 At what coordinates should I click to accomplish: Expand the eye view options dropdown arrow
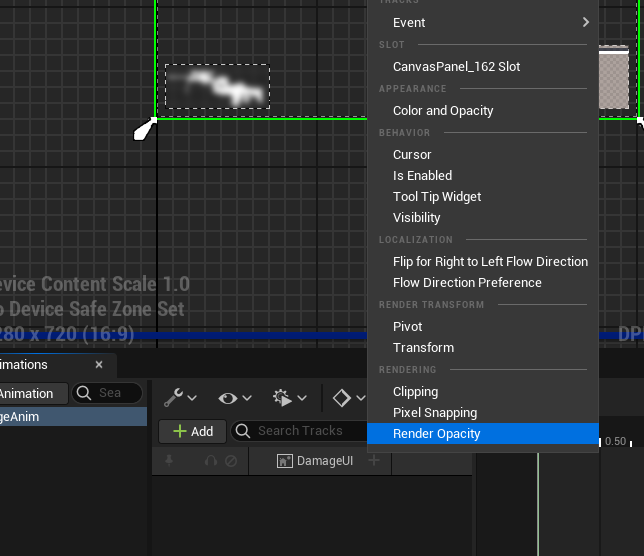[247, 398]
